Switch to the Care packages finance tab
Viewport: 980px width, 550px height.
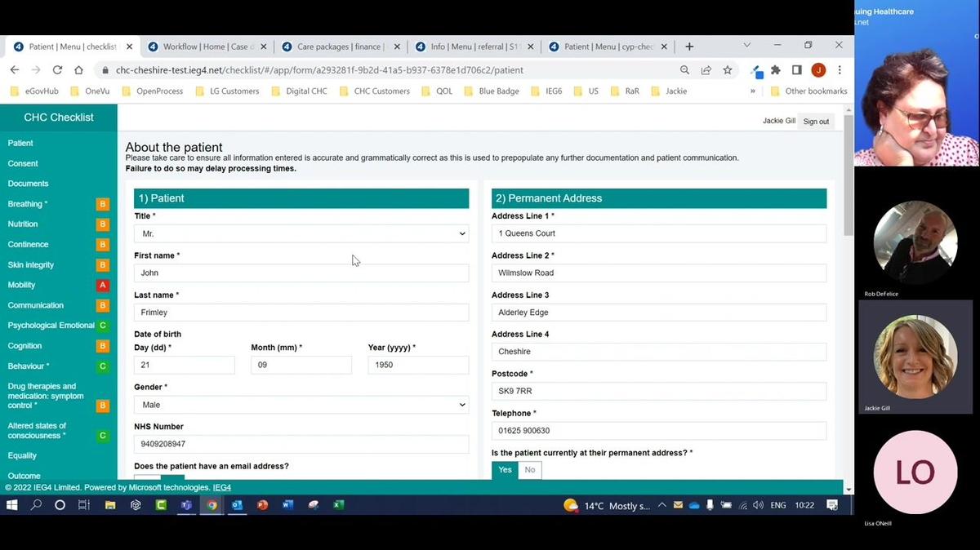coord(341,47)
